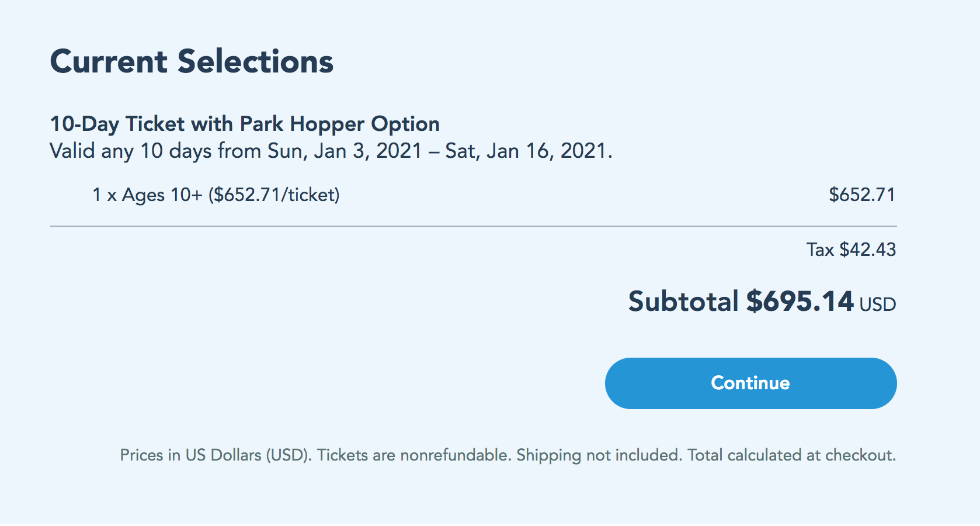The image size is (980, 526).
Task: Click the horizontal divider under the ticket line
Action: pyautogui.click(x=473, y=226)
